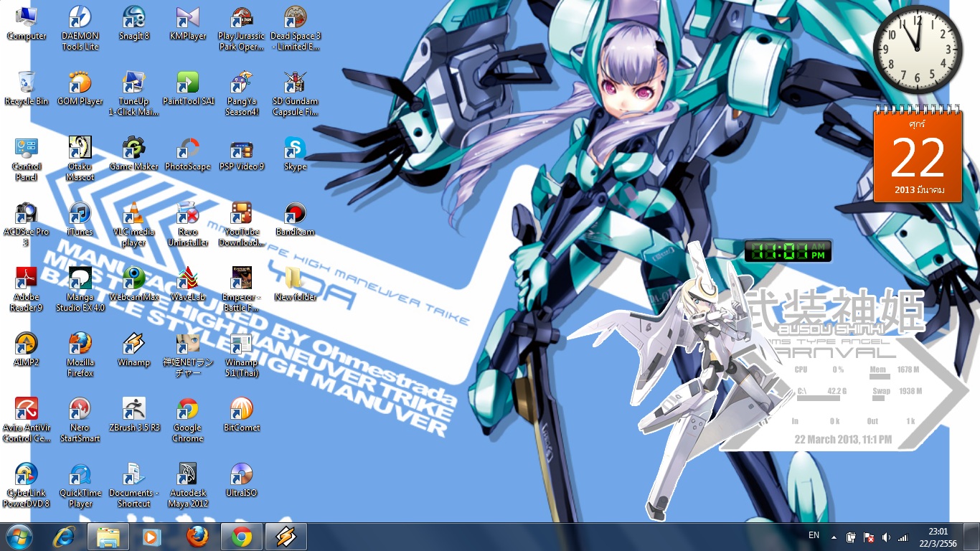Switch to Google Chrome on the taskbar
The height and width of the screenshot is (551, 980).
[x=242, y=537]
